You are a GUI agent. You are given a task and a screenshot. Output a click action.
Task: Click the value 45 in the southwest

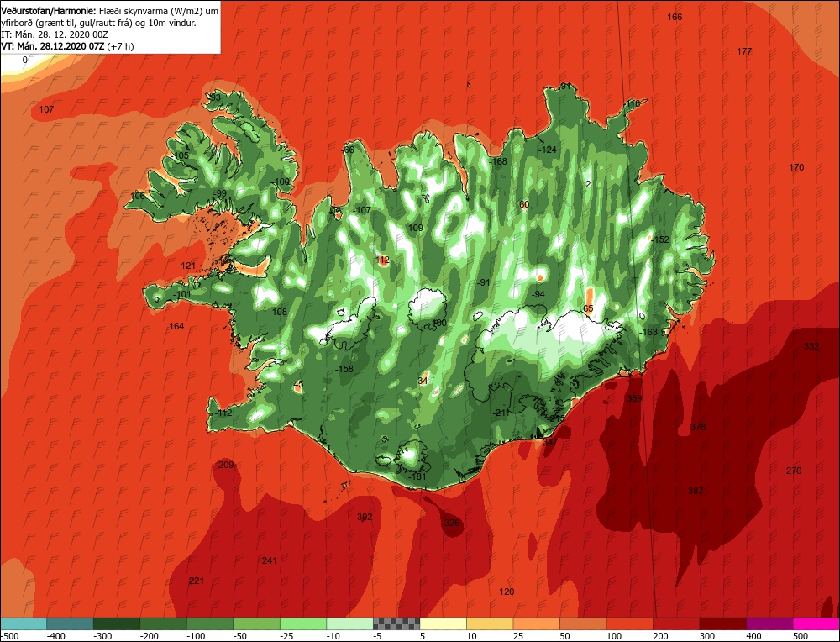[x=299, y=384]
